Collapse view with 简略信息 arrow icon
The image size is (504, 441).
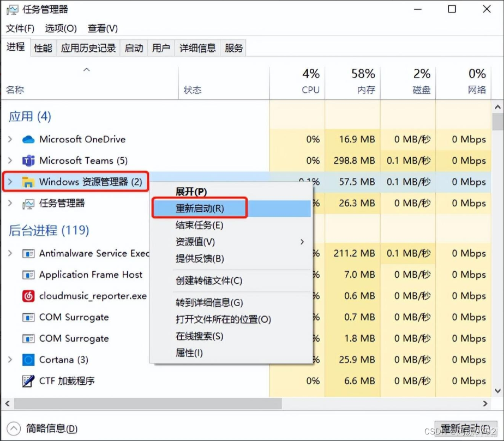pyautogui.click(x=14, y=428)
